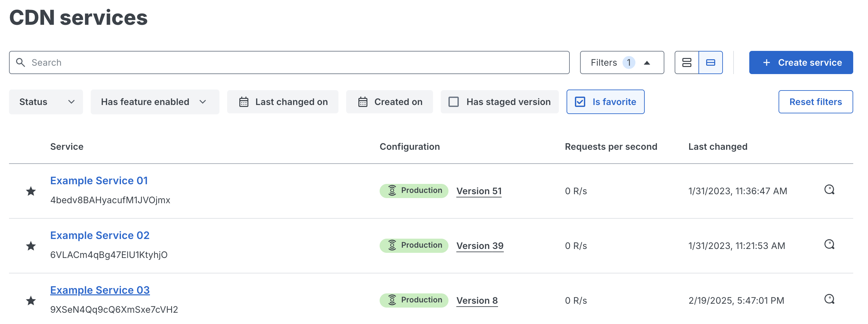This screenshot has height=324, width=868.
Task: Open the calendar icon on Created on filter
Action: 363,101
